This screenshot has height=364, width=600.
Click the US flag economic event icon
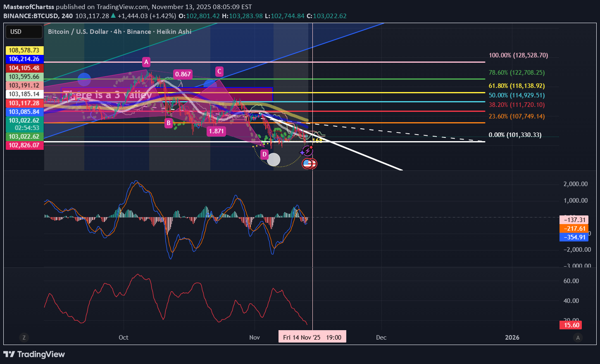[x=309, y=164]
